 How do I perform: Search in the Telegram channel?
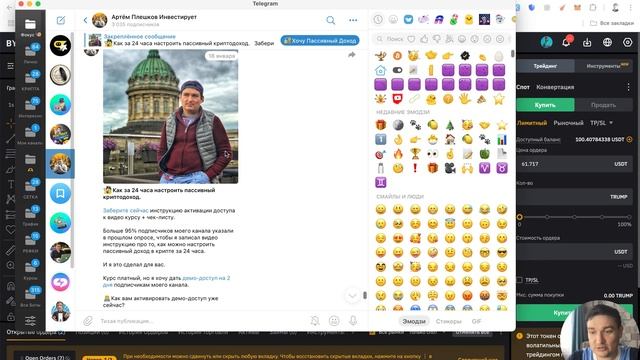(331, 20)
